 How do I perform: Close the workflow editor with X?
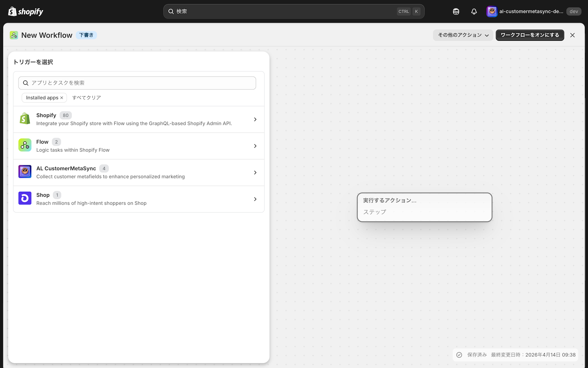(x=572, y=35)
